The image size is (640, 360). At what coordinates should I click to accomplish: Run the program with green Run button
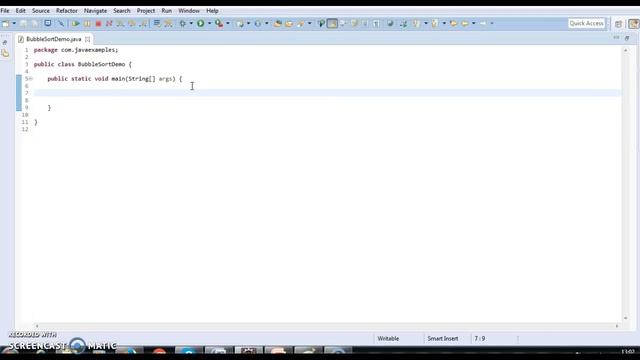200,24
